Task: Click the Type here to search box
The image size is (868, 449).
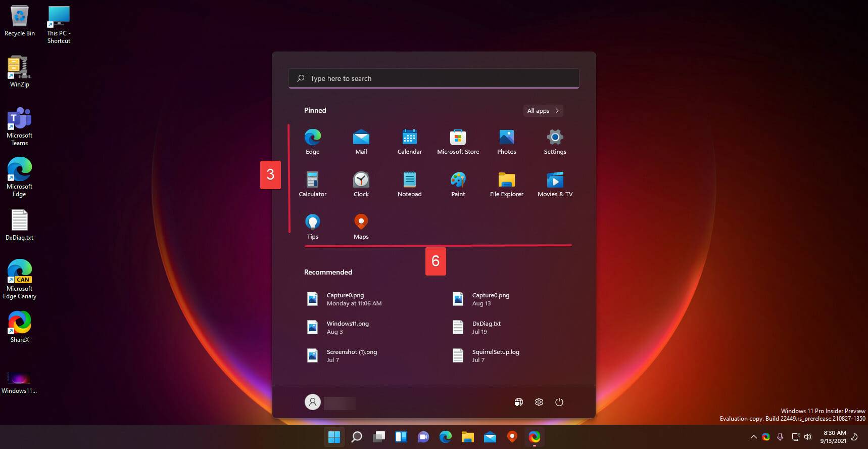Action: (x=433, y=78)
